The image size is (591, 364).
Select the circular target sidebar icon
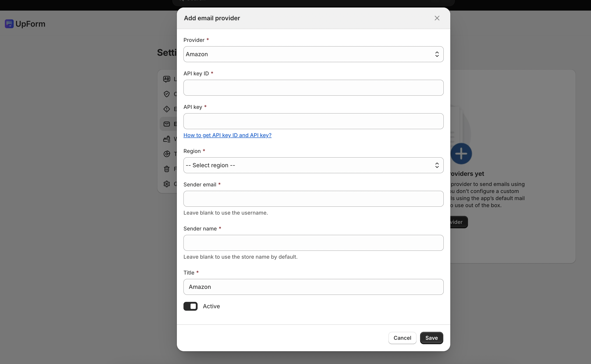coord(166,154)
